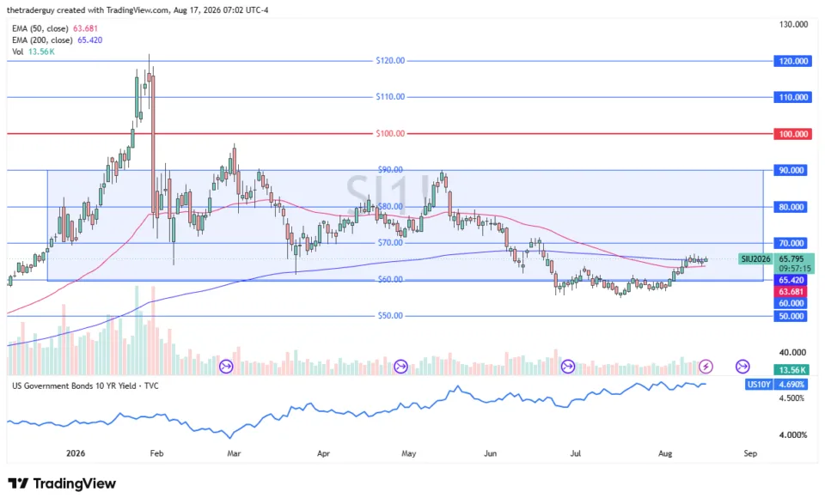The image size is (825, 504).
Task: Open the late-February contract roll arrow icon
Action: click(x=226, y=367)
